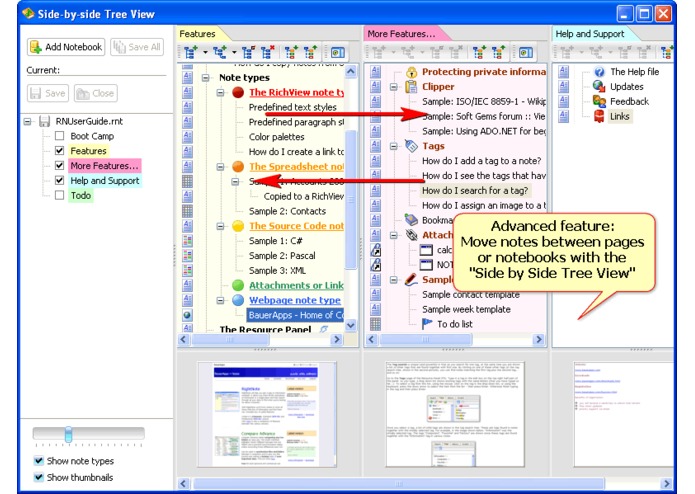Click the question mark icon of The Help file

599,72
